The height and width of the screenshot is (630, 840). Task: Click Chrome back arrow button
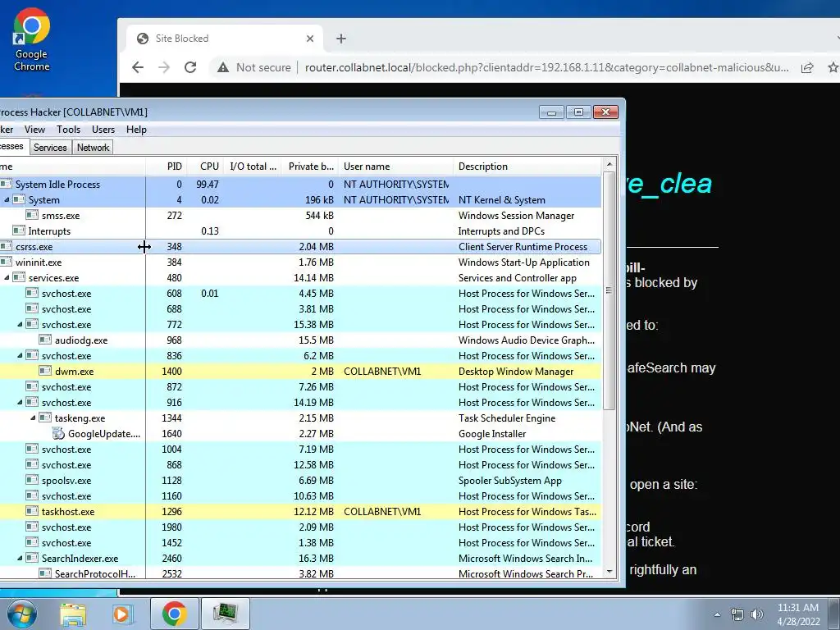pyautogui.click(x=138, y=67)
